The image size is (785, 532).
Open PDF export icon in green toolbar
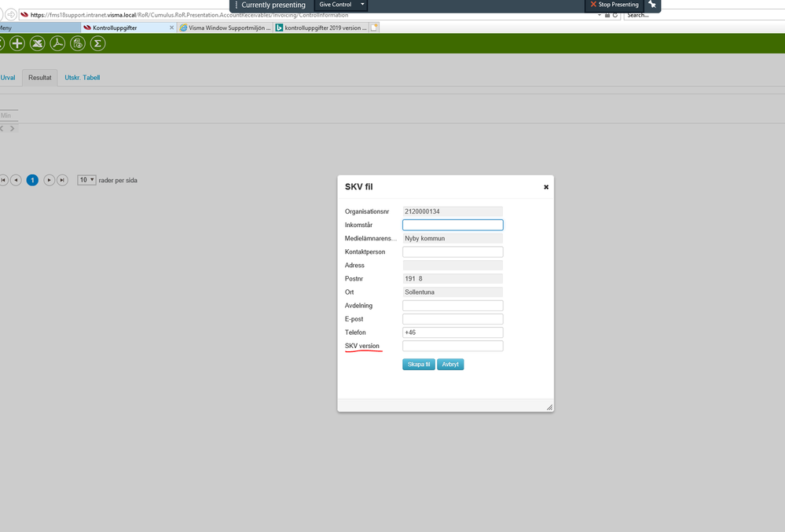(x=57, y=43)
